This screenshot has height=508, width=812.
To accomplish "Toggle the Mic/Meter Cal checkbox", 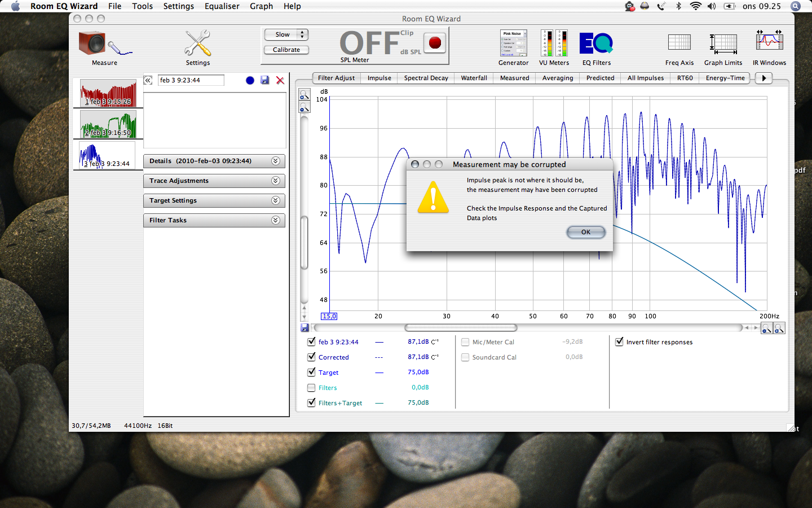I will point(465,342).
